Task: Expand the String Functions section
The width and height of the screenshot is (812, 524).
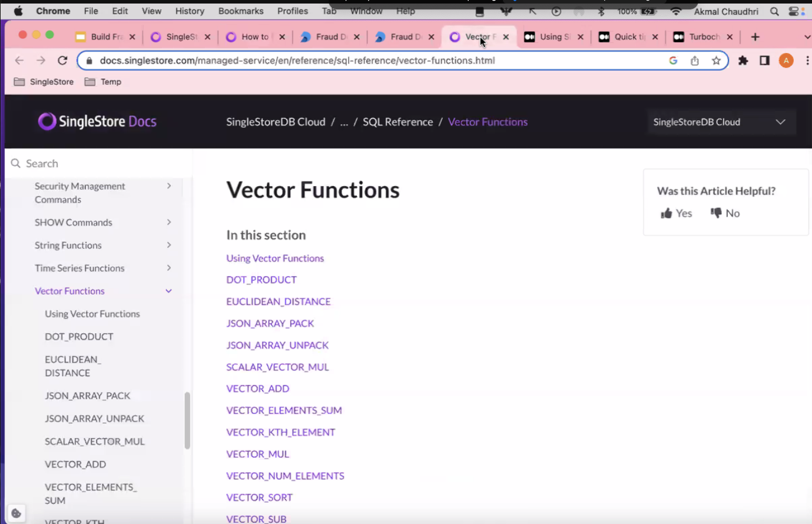Action: pyautogui.click(x=169, y=245)
